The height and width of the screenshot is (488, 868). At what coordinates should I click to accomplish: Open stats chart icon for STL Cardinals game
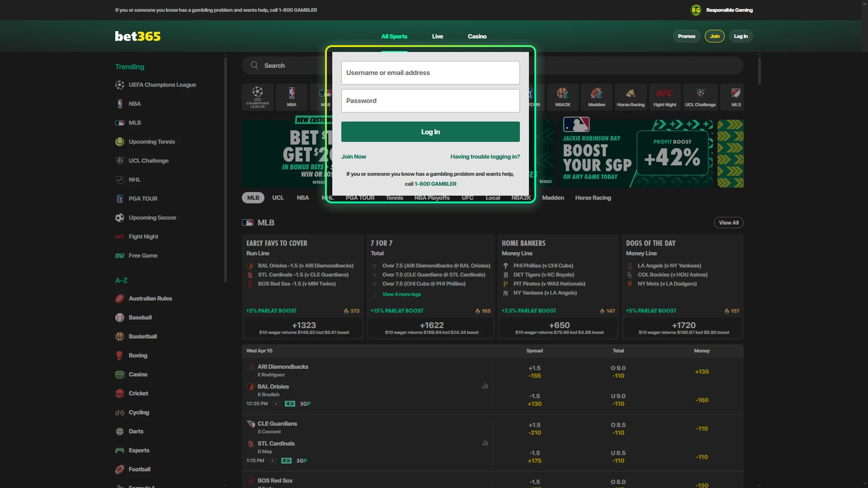(x=485, y=443)
